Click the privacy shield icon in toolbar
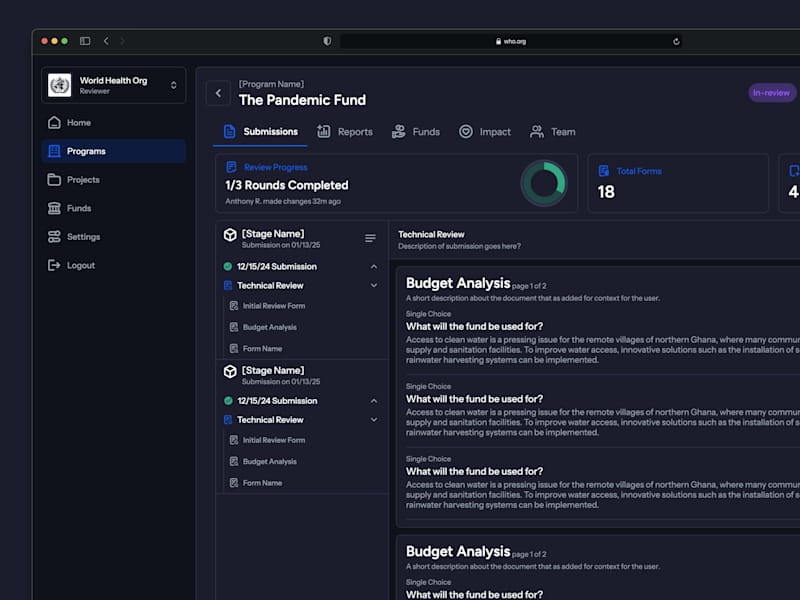The width and height of the screenshot is (800, 600). (327, 41)
